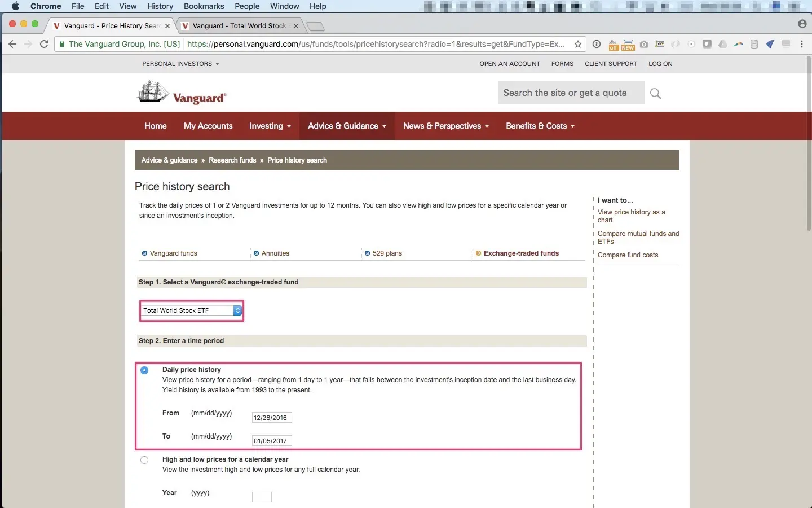
Task: Open the People menu in the menu bar
Action: pyautogui.click(x=247, y=6)
